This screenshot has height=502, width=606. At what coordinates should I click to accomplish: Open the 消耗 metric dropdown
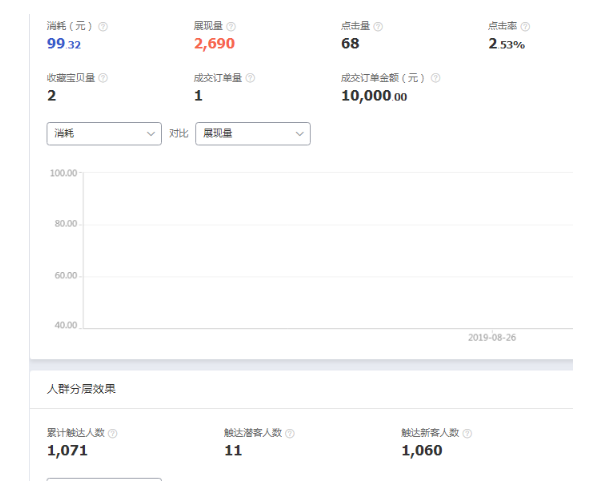tap(104, 133)
